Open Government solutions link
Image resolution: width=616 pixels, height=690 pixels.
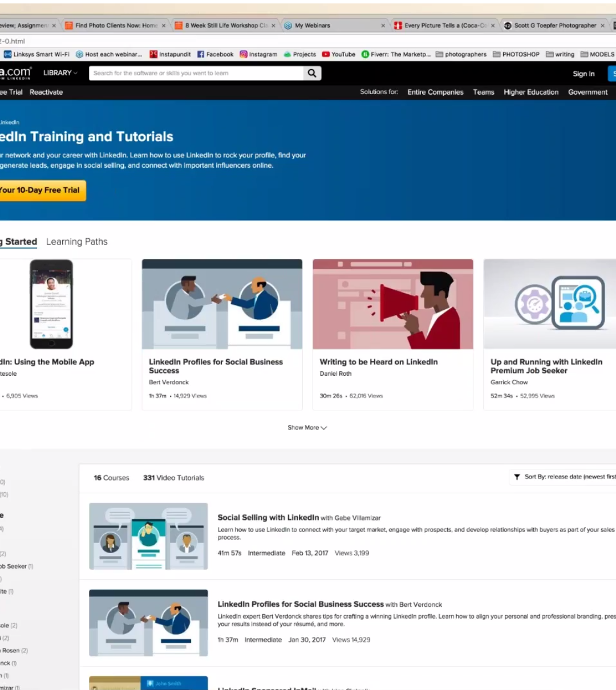pos(588,92)
